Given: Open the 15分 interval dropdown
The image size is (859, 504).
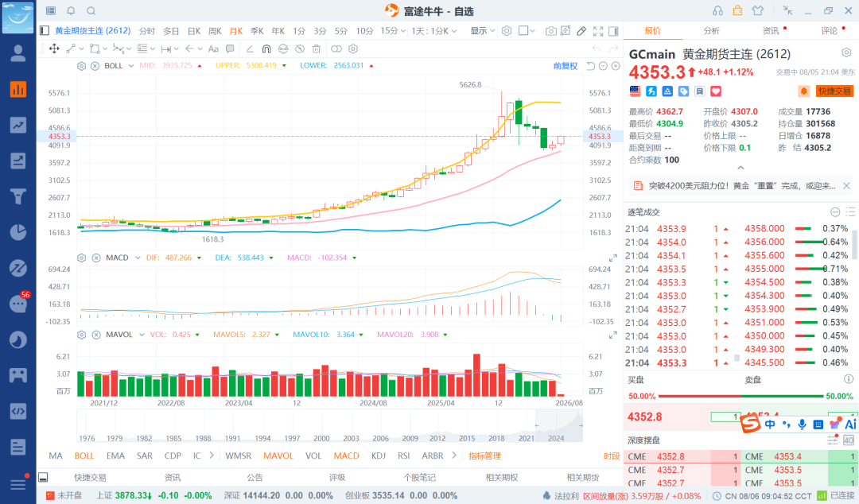Looking at the screenshot, I should pyautogui.click(x=393, y=31).
